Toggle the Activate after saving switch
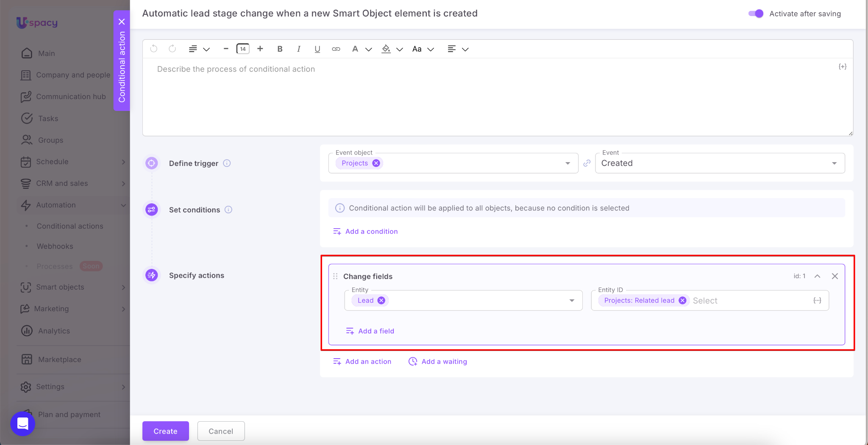This screenshot has height=445, width=868. point(756,14)
